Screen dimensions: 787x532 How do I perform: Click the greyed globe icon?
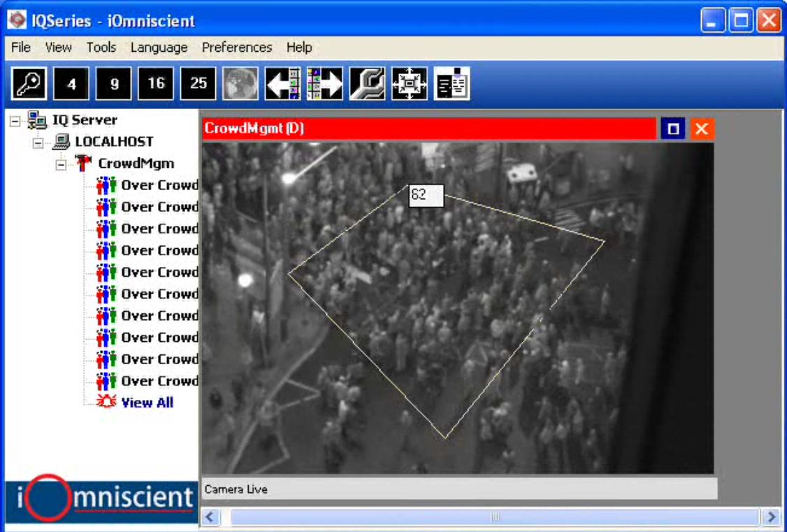click(x=240, y=84)
